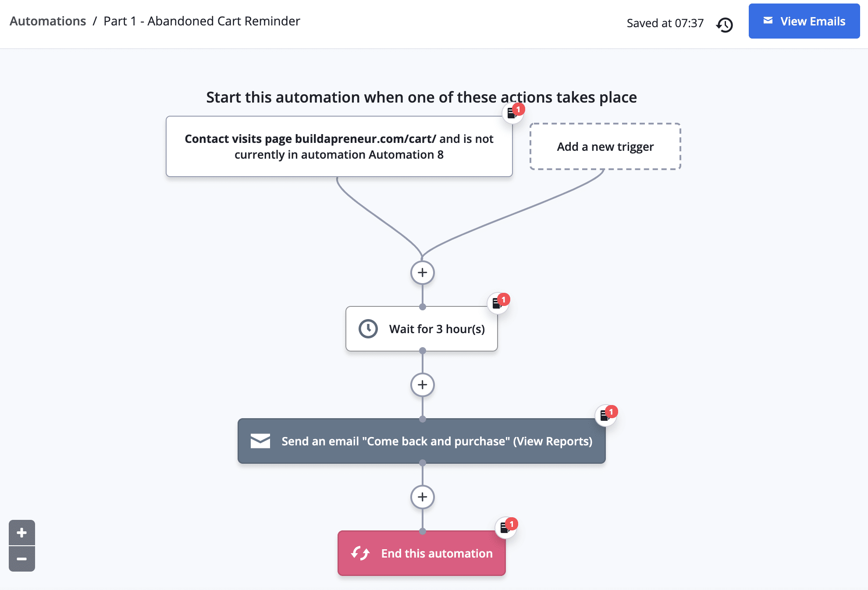Click the trigger condition step to edit
Viewport: 868px width, 590px height.
click(338, 146)
